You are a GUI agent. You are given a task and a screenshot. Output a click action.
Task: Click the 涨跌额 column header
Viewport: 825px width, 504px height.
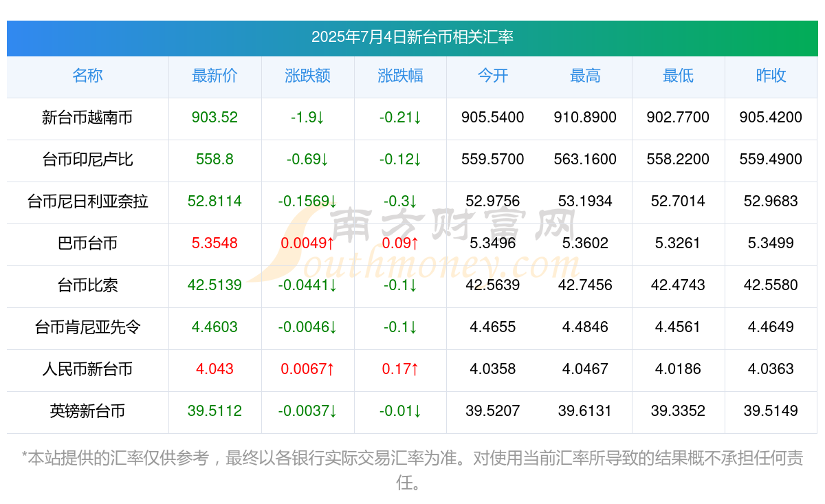(x=307, y=76)
